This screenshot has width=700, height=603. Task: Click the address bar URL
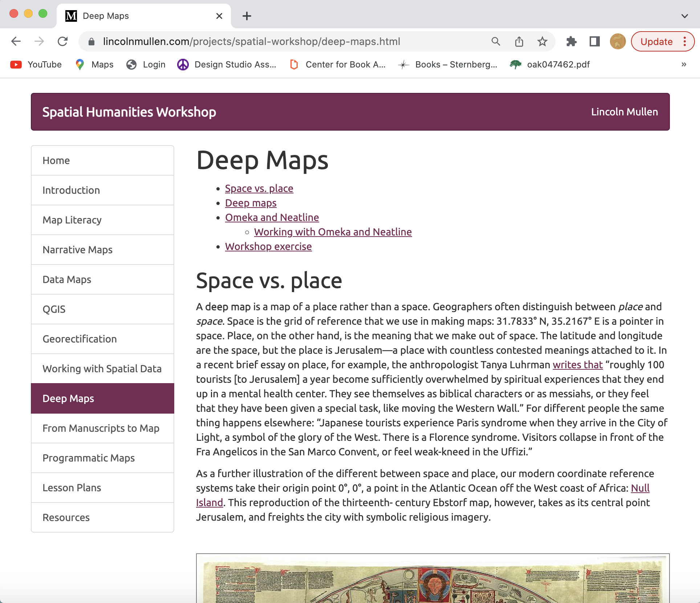[251, 42]
